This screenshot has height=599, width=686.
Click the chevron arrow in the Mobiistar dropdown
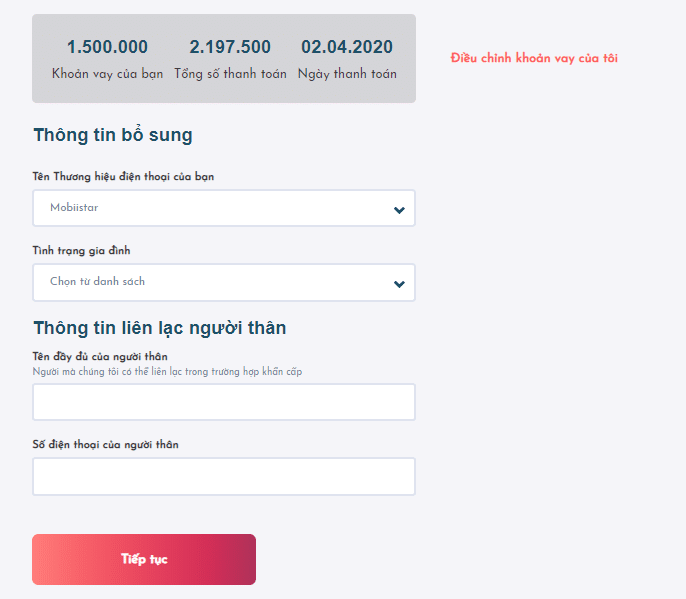coord(399,209)
